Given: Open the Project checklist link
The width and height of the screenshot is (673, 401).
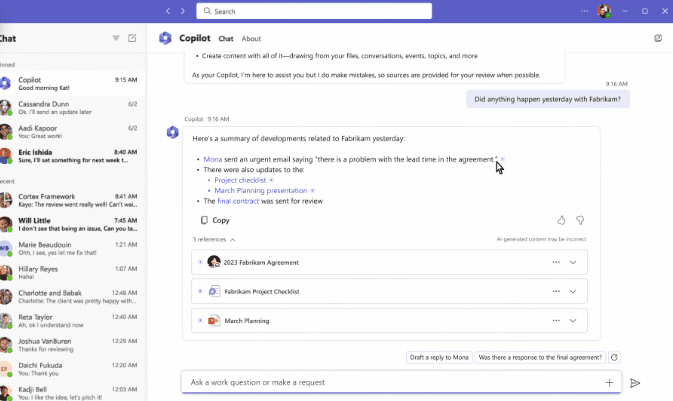Looking at the screenshot, I should click(240, 180).
